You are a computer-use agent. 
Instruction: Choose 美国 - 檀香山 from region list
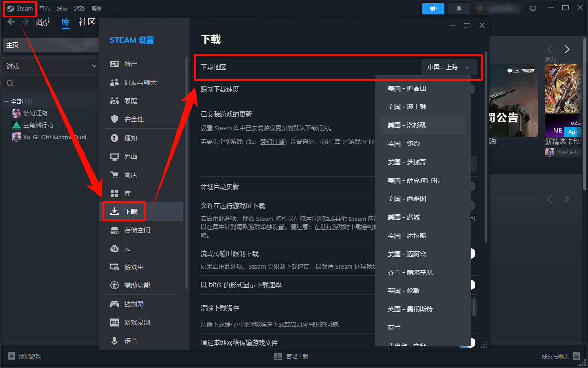pos(423,88)
